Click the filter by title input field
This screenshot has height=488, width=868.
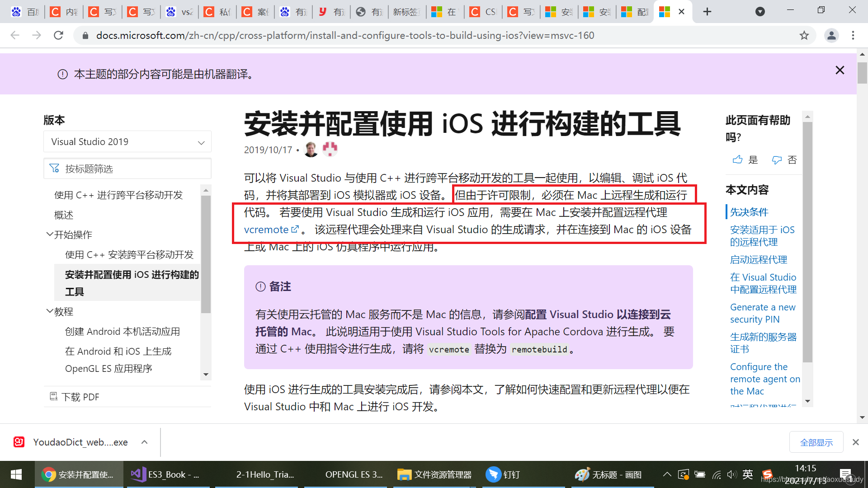pos(127,169)
